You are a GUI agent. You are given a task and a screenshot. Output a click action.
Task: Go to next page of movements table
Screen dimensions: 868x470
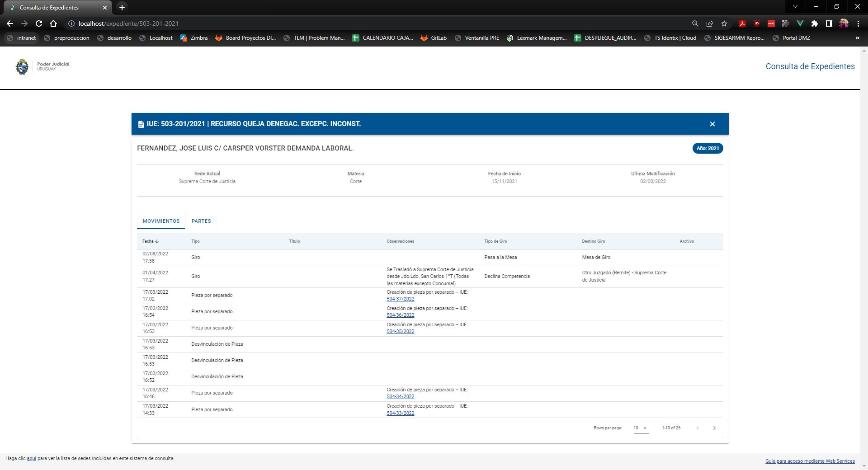(714, 428)
